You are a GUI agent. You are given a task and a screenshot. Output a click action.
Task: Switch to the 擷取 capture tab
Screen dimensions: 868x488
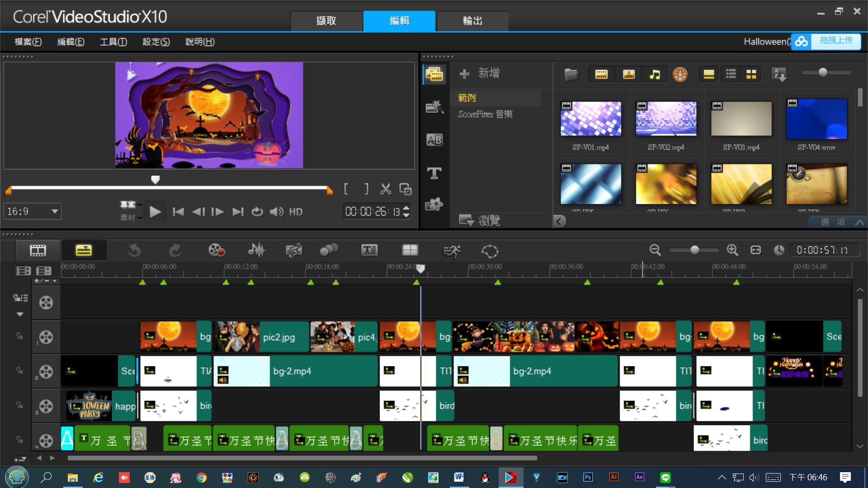point(326,21)
